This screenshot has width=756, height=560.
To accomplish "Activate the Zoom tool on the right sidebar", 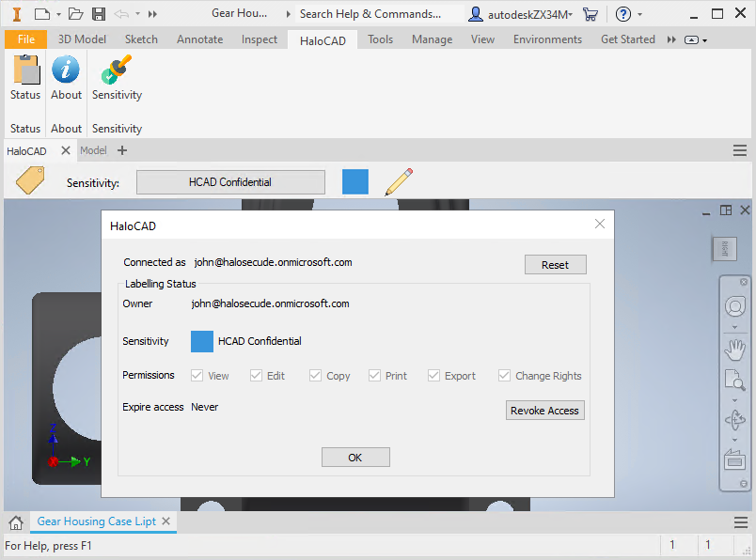I will point(736,380).
